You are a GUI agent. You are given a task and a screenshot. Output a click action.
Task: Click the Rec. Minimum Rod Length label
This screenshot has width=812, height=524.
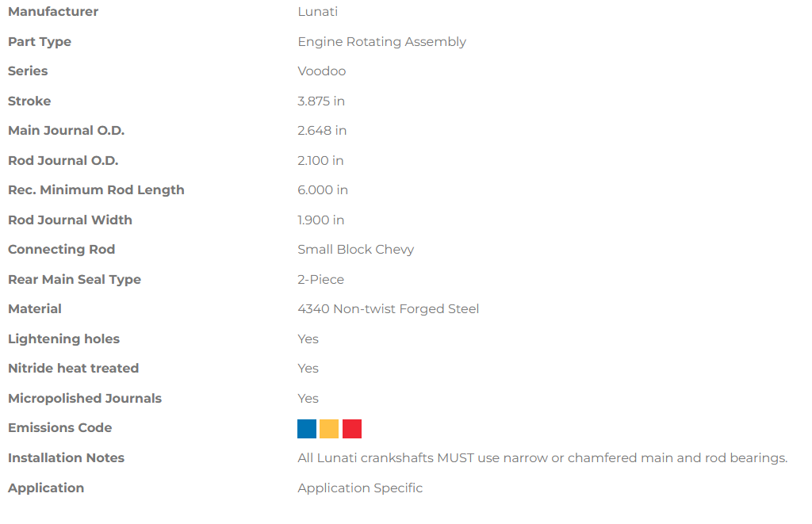tap(96, 190)
